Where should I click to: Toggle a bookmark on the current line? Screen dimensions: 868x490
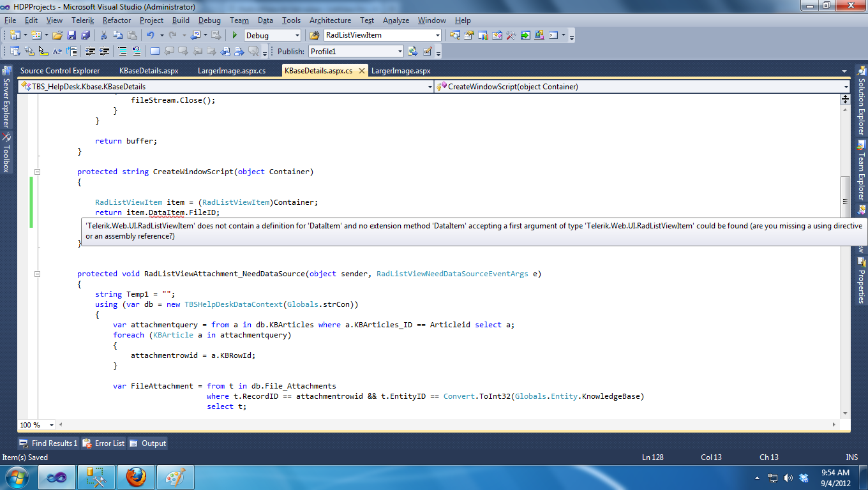pos(154,52)
